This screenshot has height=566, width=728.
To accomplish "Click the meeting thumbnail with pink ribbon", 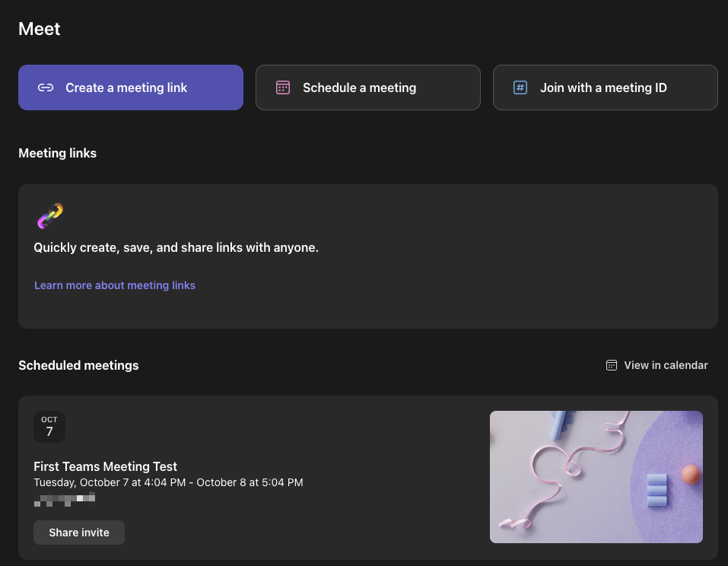I will point(596,477).
